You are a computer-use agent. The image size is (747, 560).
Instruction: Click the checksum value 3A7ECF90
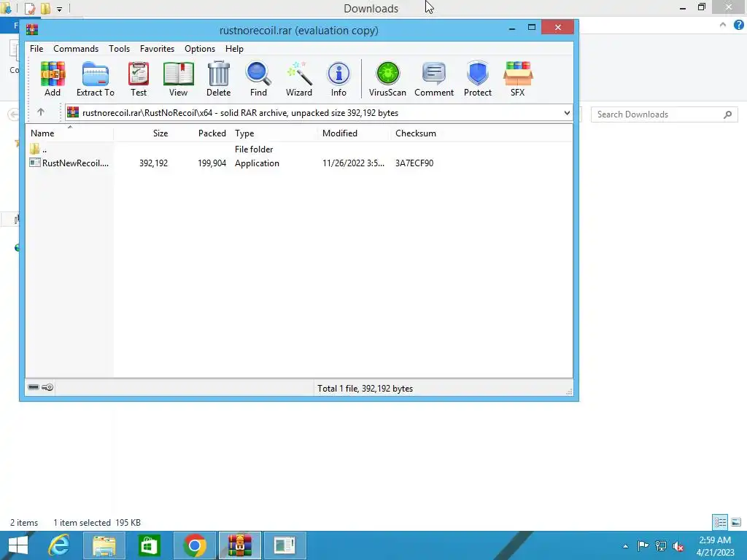click(x=414, y=163)
